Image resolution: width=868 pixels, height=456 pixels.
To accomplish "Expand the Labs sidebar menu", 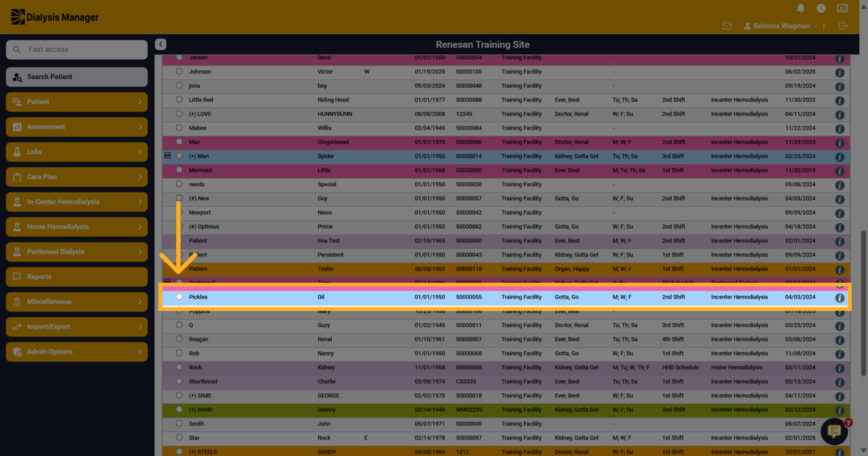I will [x=77, y=152].
